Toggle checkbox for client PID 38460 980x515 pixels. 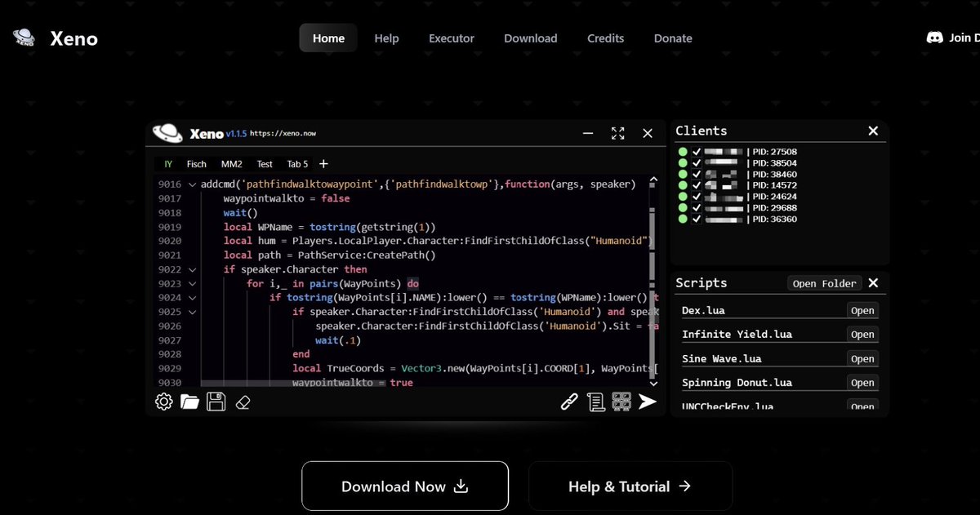coord(697,175)
